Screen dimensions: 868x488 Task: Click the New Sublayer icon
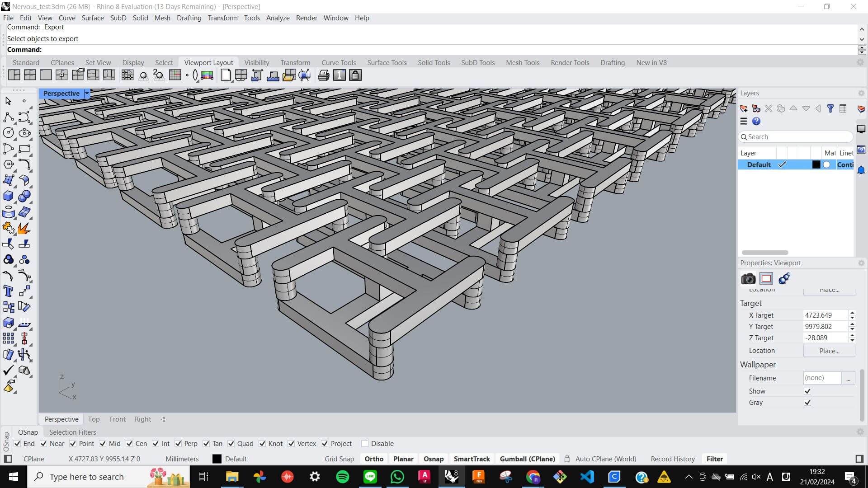[756, 108]
